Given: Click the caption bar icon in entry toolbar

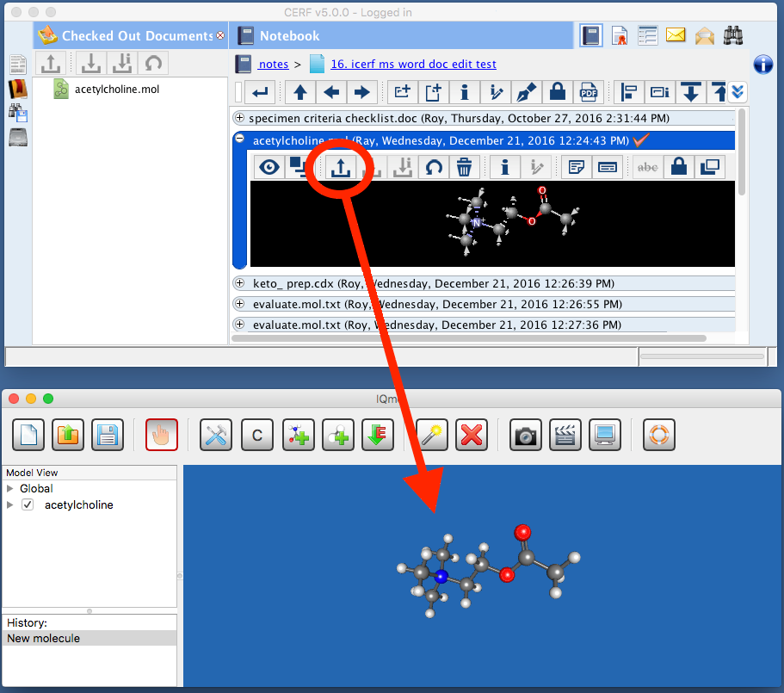Looking at the screenshot, I should [x=607, y=167].
